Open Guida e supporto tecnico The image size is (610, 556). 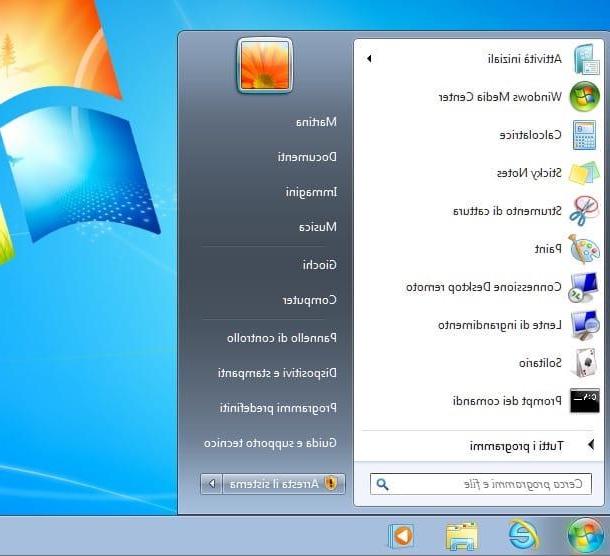pos(270,443)
